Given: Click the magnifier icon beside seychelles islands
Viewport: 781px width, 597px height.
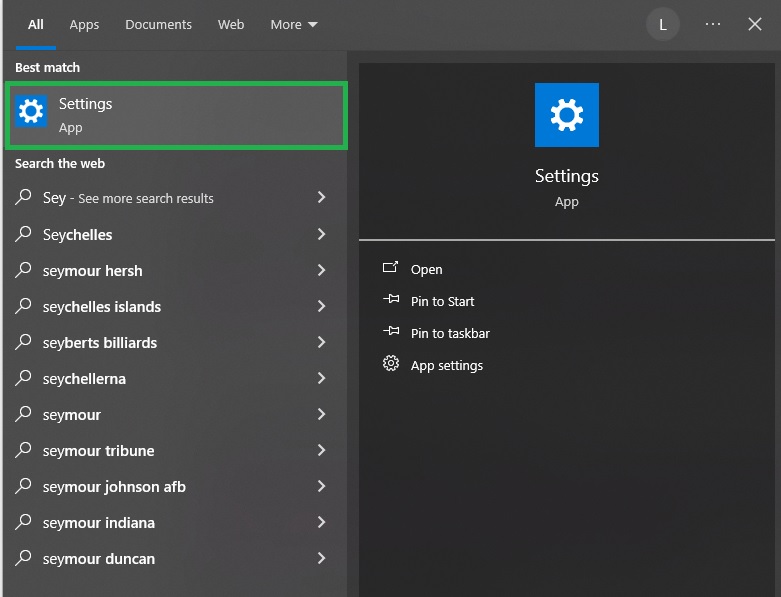Looking at the screenshot, I should coord(23,306).
